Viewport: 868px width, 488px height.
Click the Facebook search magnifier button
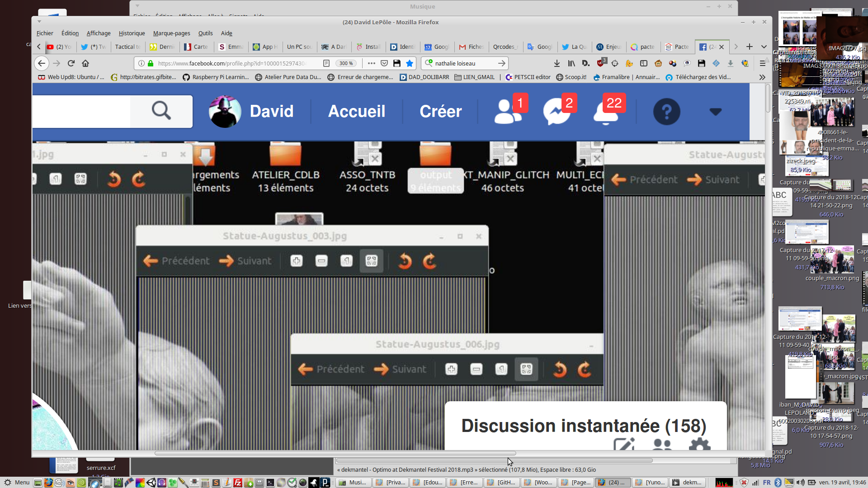coord(161,111)
